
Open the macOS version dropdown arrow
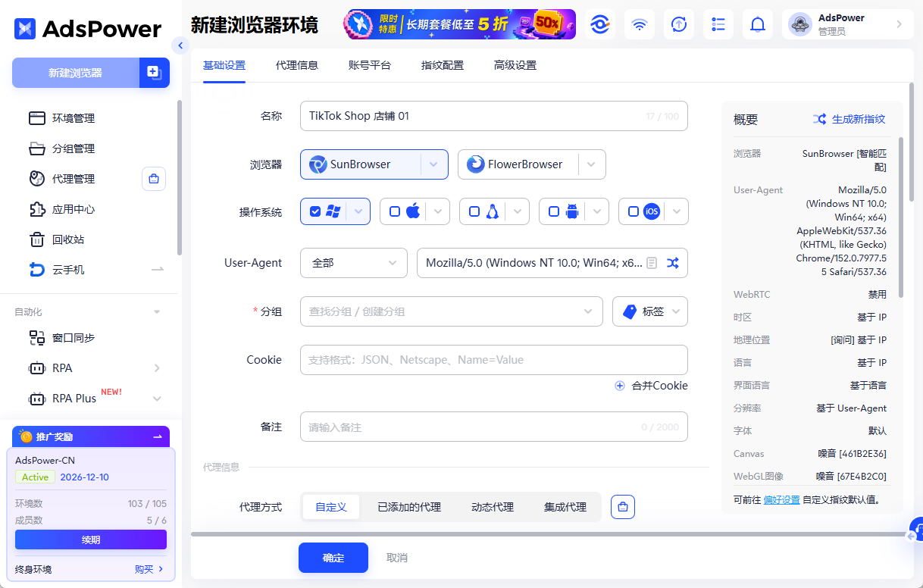coord(438,211)
